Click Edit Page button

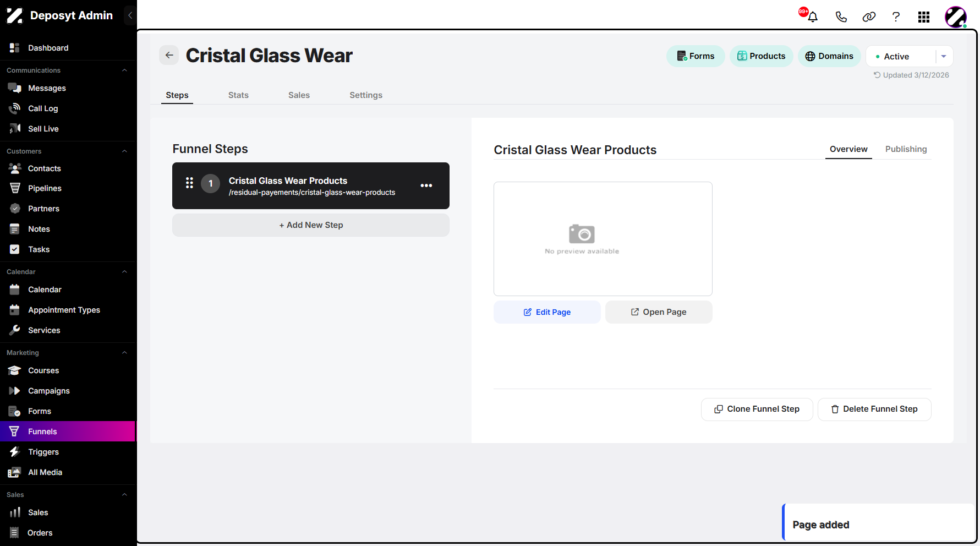click(x=547, y=312)
